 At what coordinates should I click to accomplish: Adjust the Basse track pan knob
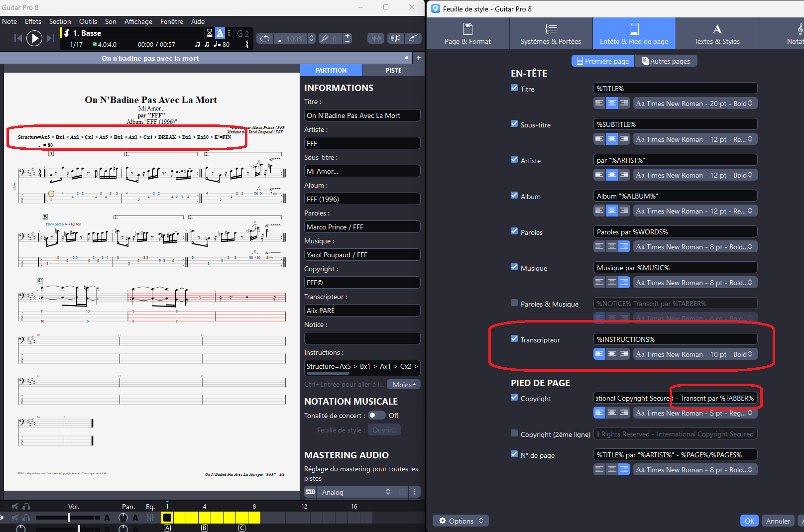tap(123, 518)
